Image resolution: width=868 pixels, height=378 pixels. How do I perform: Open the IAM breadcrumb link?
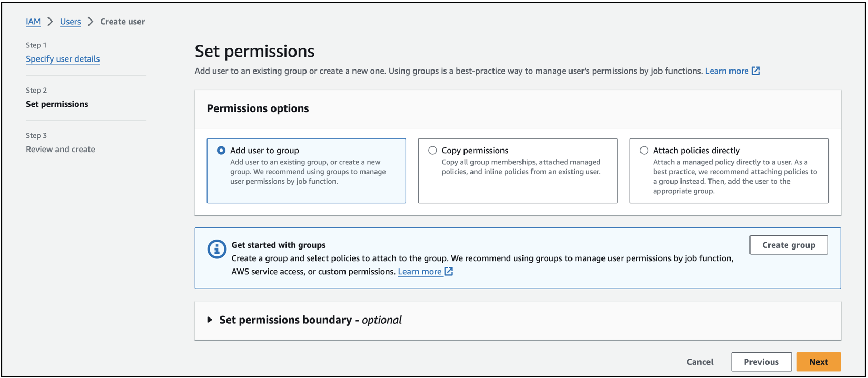(33, 22)
